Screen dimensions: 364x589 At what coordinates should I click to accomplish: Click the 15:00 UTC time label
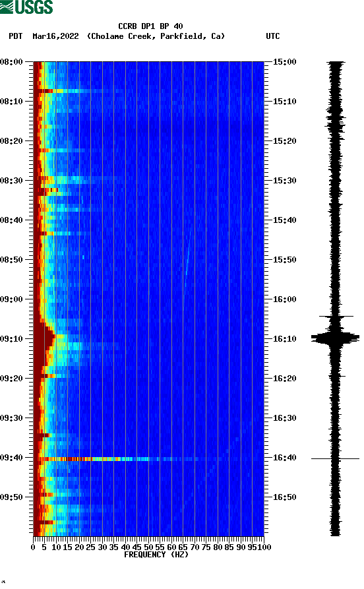point(284,61)
